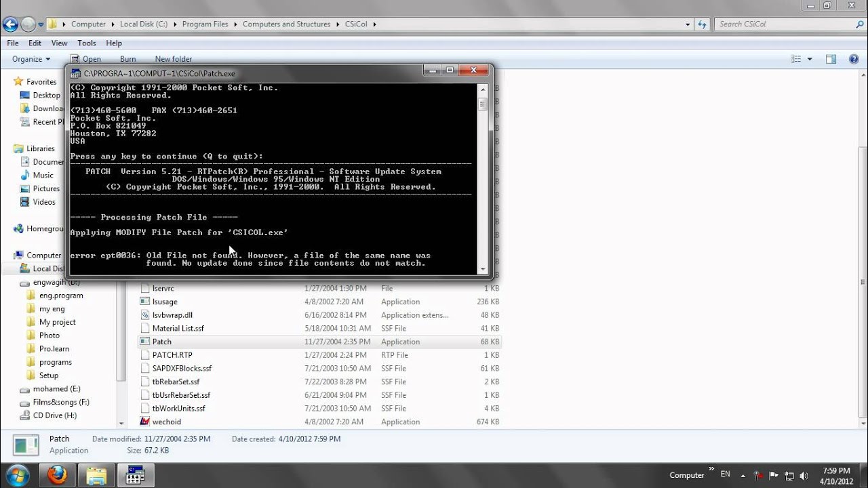Open the Edit menu
This screenshot has width=868, height=488.
35,43
